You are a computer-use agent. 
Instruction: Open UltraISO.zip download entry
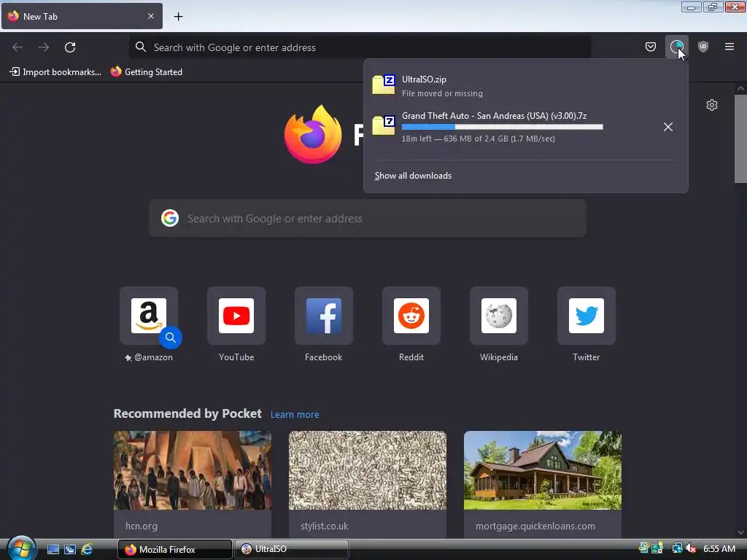(x=525, y=86)
